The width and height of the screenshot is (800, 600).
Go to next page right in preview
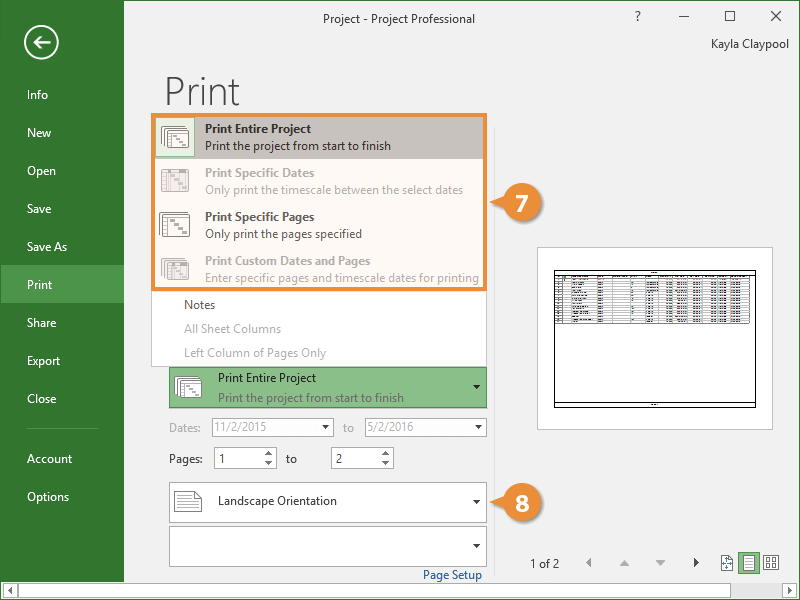point(696,564)
